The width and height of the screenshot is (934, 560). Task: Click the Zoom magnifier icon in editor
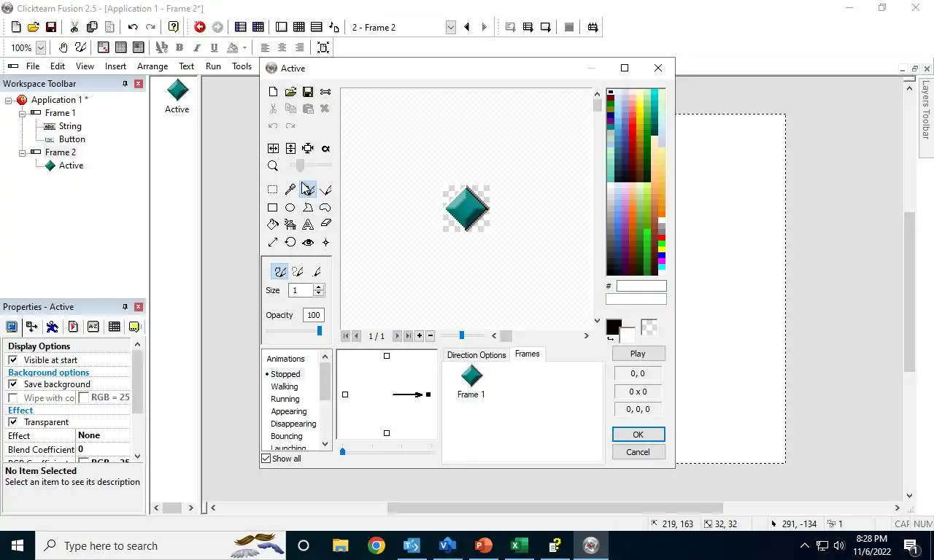273,166
